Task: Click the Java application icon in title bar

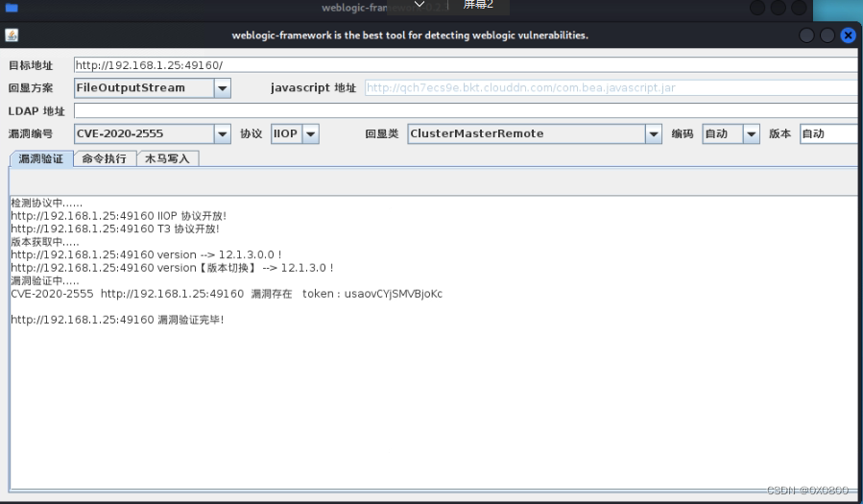Action: coord(12,36)
